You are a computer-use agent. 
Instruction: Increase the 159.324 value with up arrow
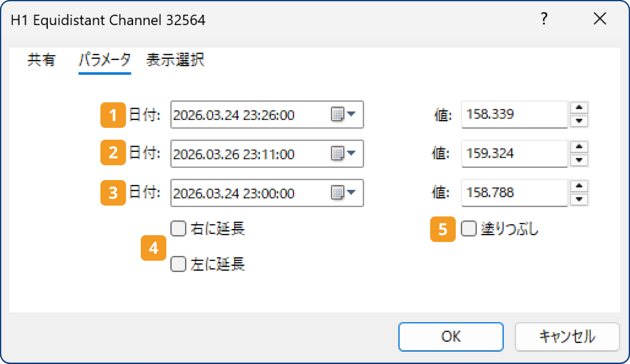point(579,147)
